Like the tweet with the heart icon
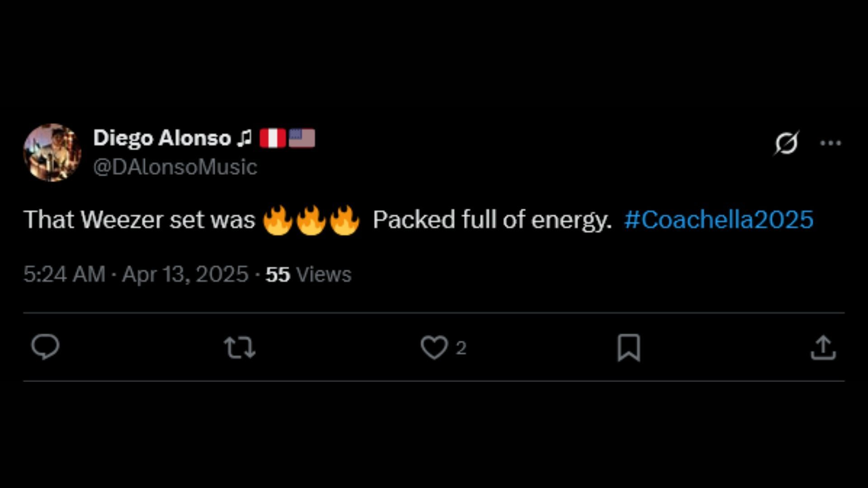Viewport: 868px width, 488px height. (x=434, y=347)
